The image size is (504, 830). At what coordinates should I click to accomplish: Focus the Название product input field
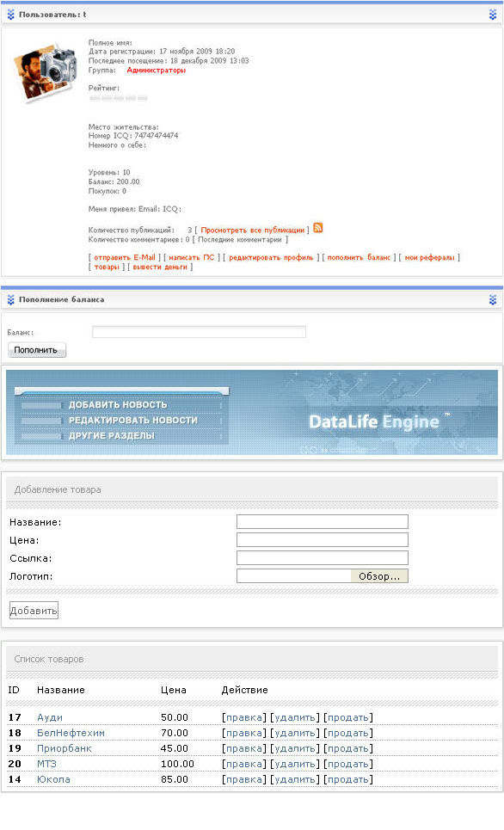(x=323, y=522)
